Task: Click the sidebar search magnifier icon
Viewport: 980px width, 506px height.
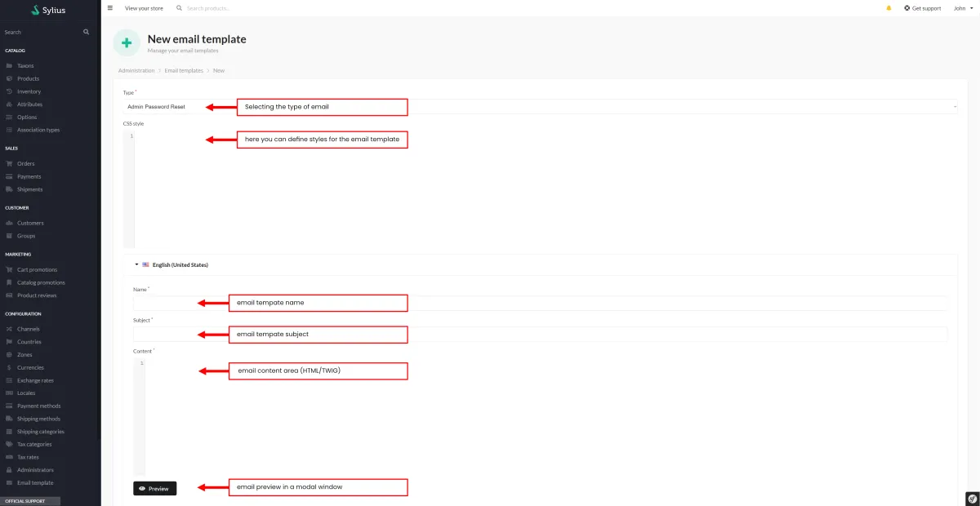Action: pos(86,32)
